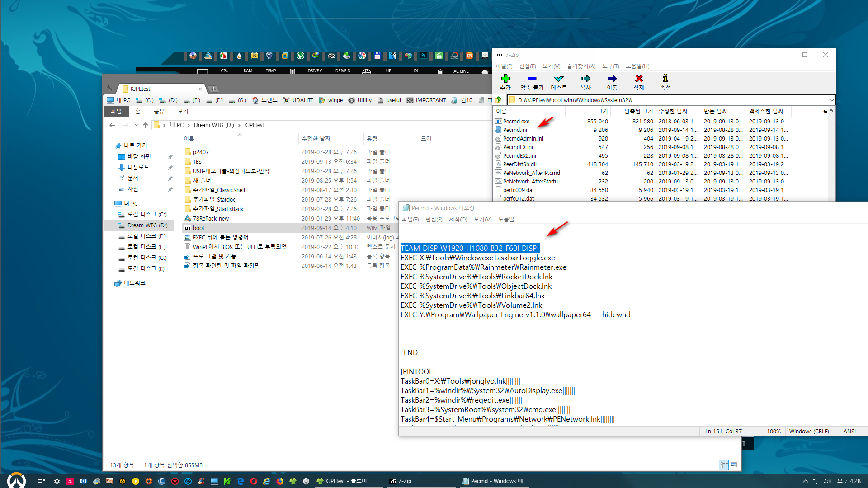Open the gears dock icon
The image size is (868, 488).
click(x=331, y=56)
